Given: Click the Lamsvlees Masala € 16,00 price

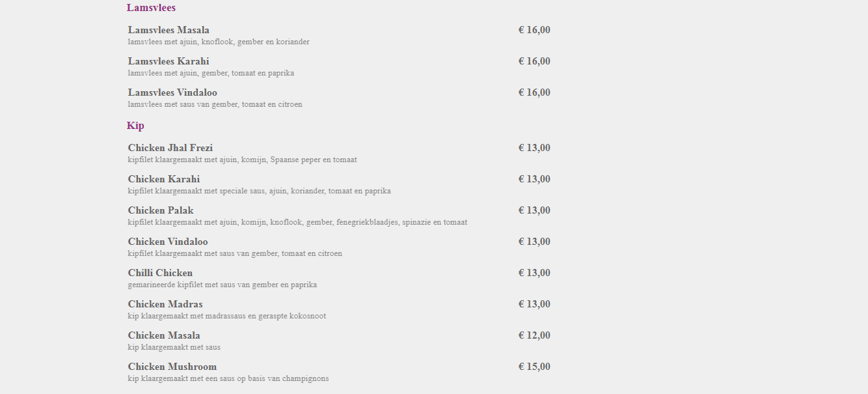Looking at the screenshot, I should [534, 30].
